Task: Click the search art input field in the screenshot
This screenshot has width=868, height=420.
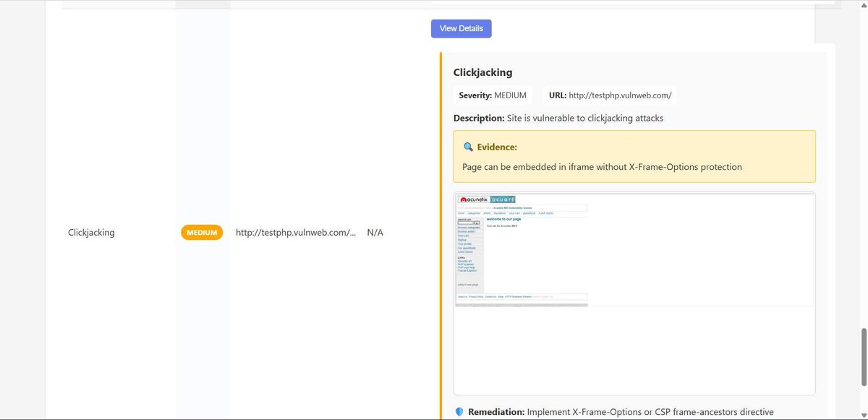Action: [465, 222]
